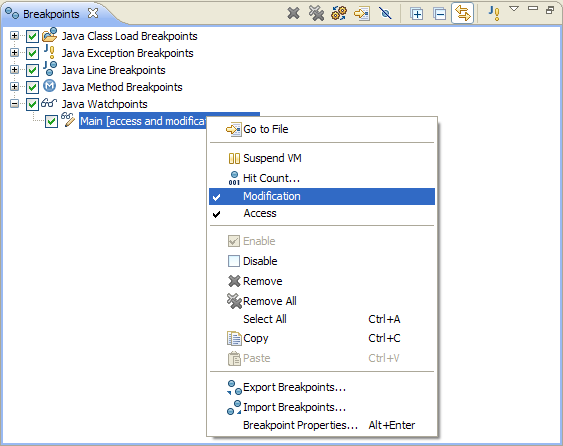563x446 pixels.
Task: Click Hit Count 001 icon
Action: coord(234,178)
